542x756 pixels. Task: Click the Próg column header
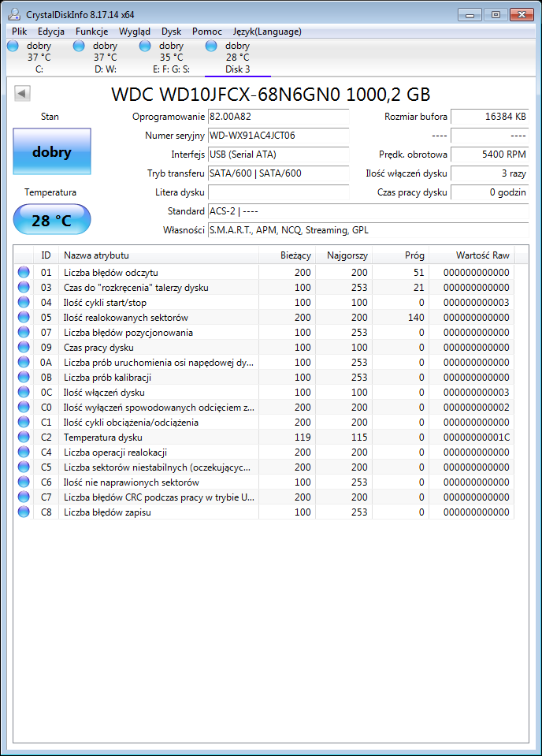pyautogui.click(x=401, y=255)
